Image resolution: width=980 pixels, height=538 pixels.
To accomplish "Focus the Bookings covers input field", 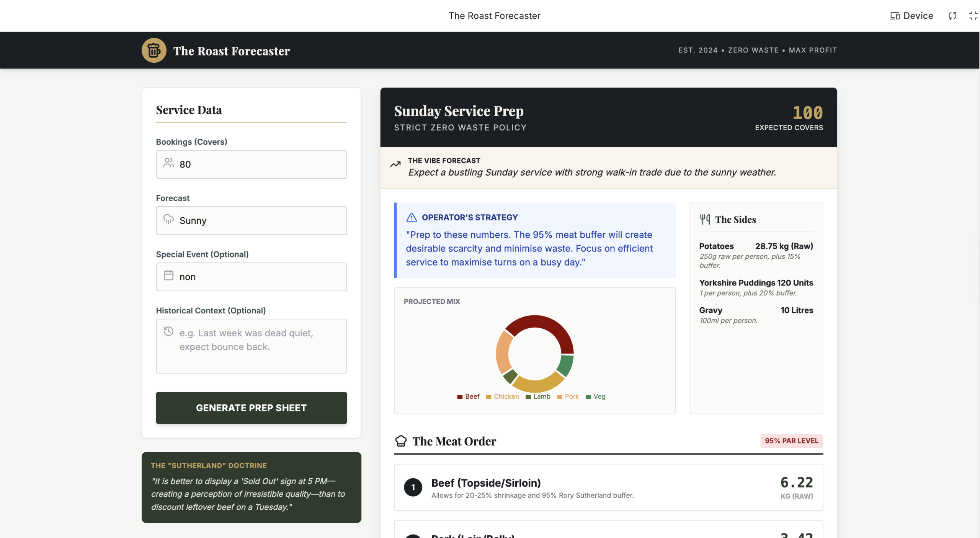I will click(260, 165).
